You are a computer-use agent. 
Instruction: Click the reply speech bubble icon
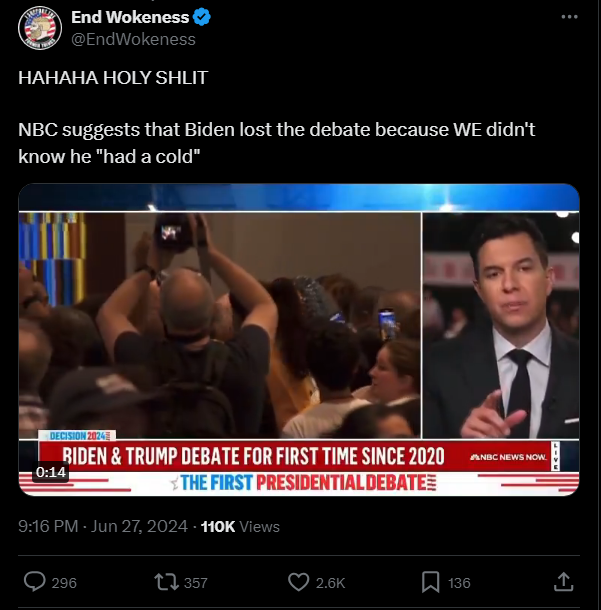pyautogui.click(x=35, y=582)
